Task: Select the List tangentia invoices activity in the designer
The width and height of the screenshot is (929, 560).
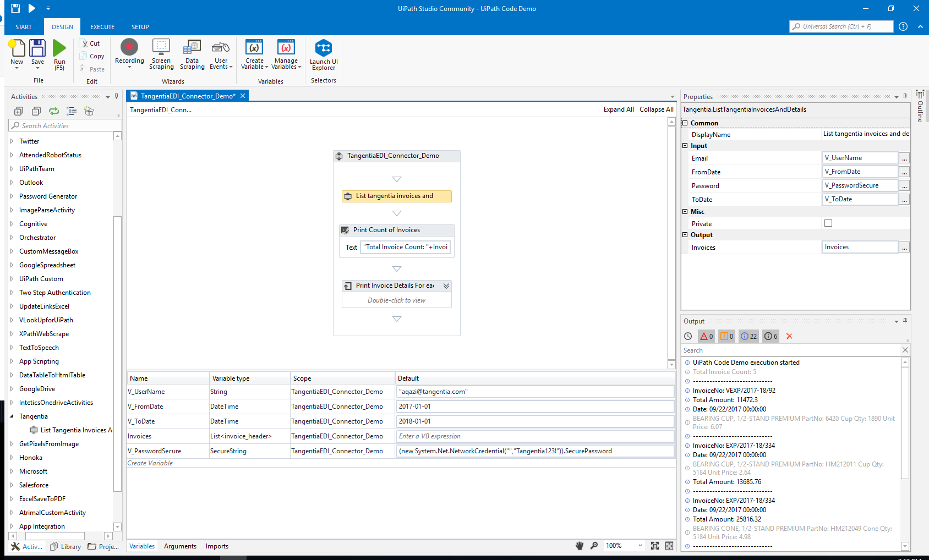Action: coord(397,196)
